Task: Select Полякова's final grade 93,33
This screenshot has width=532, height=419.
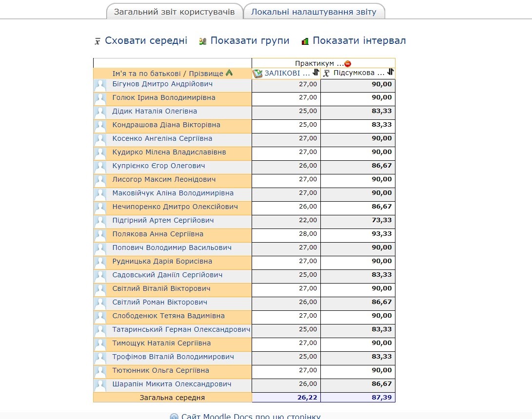Action: (x=382, y=234)
